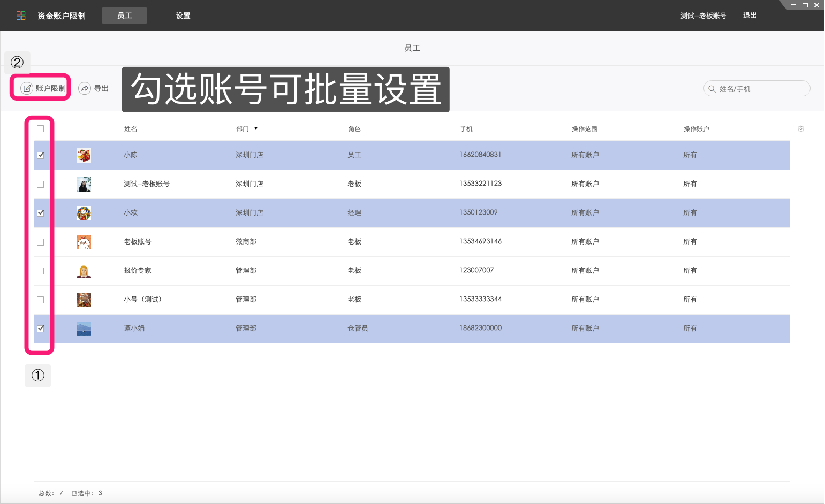Uncheck the 小欢 row checkbox

click(40, 213)
